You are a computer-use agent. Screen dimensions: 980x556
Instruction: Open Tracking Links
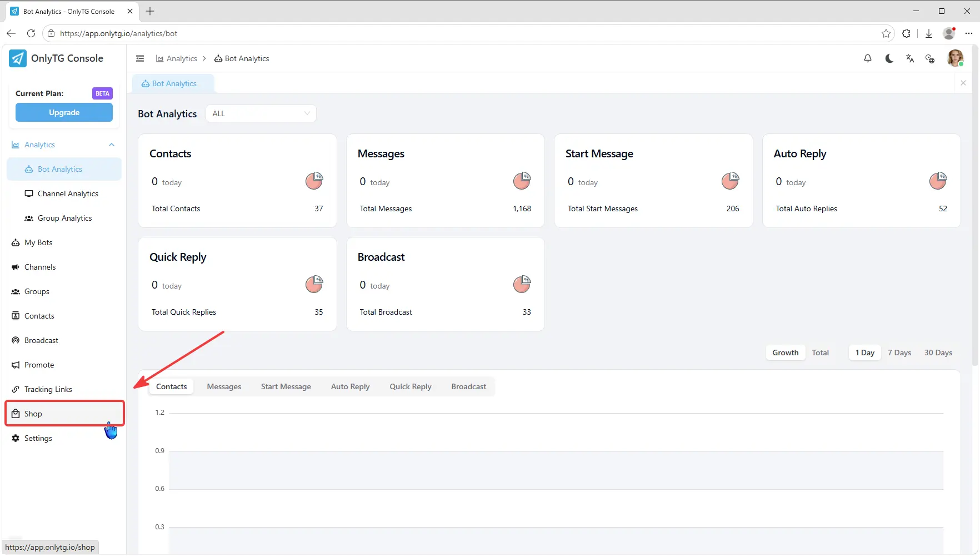pos(64,389)
